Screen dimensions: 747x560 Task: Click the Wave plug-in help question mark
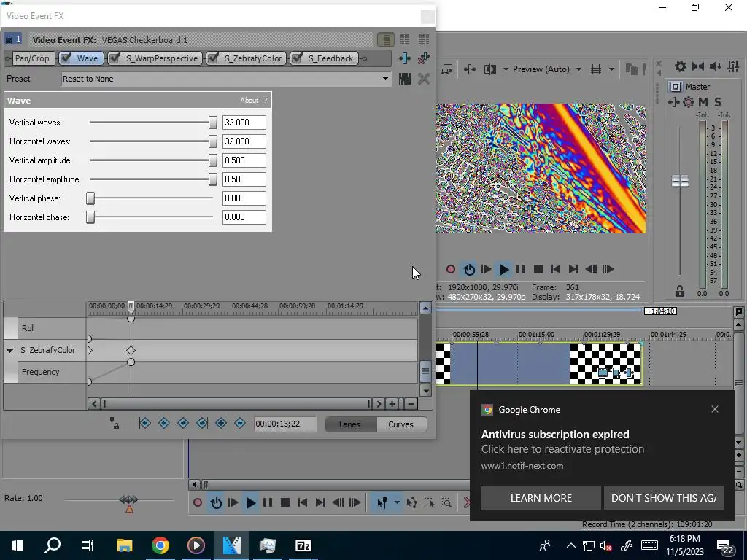(x=266, y=101)
